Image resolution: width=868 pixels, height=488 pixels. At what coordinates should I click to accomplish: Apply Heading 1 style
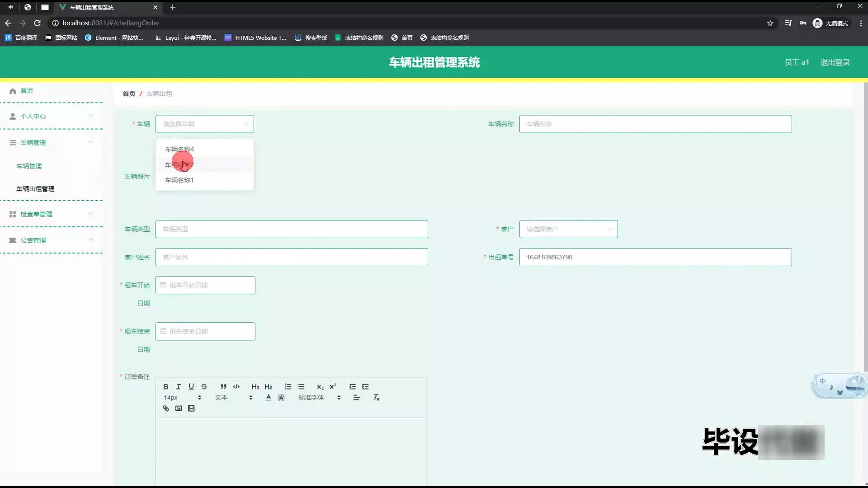coord(255,387)
